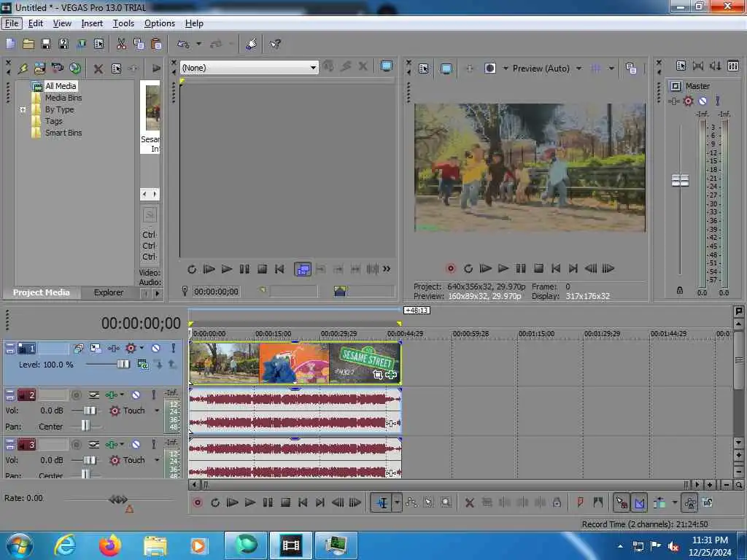This screenshot has width=747, height=560.
Task: Toggle Enable Snapping in timeline toolbar
Action: (621, 502)
